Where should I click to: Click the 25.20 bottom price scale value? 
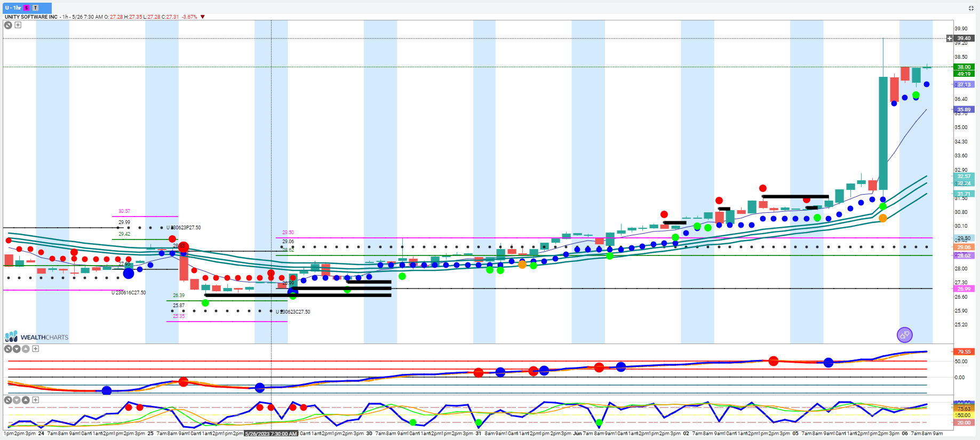(961, 325)
